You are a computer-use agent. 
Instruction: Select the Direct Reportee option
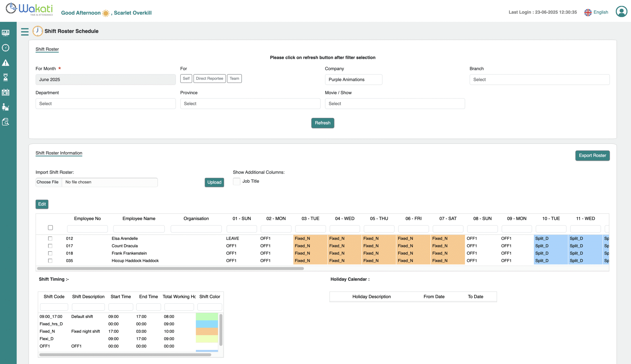[x=209, y=79]
